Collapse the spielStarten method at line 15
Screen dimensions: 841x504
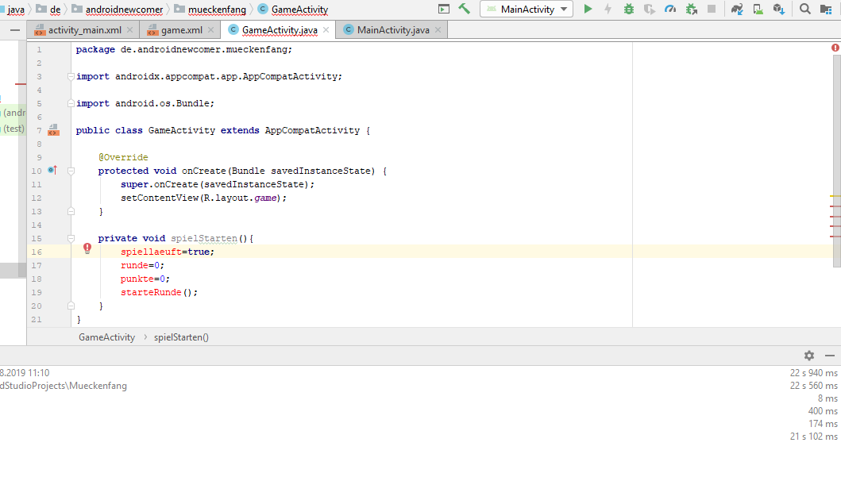71,238
